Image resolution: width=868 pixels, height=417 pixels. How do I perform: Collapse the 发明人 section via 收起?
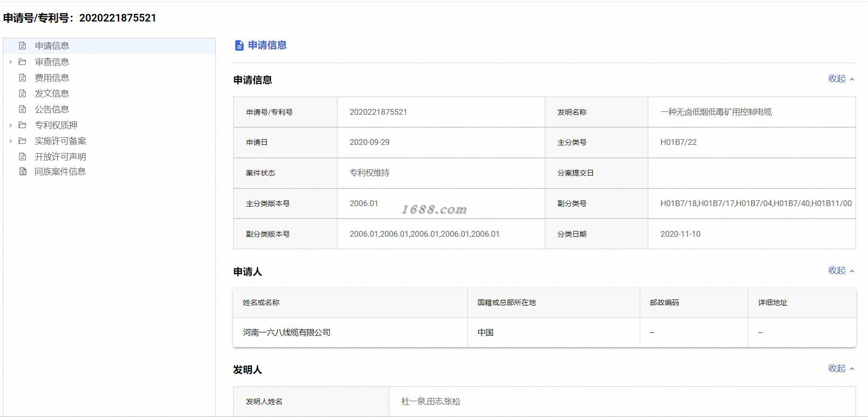click(841, 368)
